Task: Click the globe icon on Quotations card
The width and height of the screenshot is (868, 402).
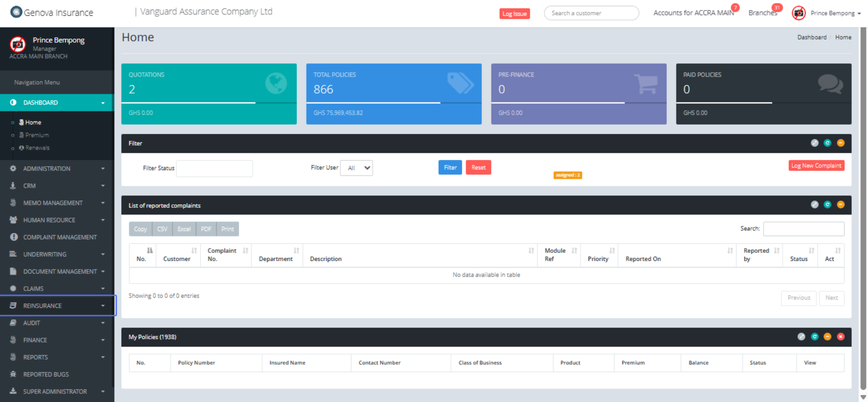Action: click(276, 83)
